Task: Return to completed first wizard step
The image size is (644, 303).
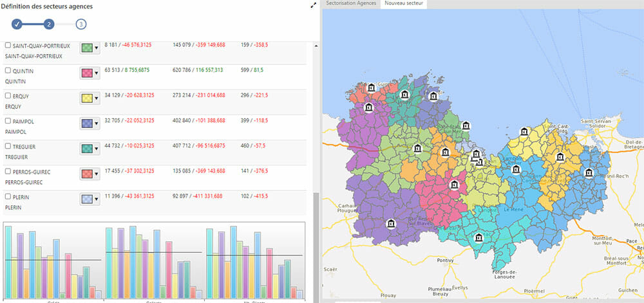Action: tap(17, 24)
